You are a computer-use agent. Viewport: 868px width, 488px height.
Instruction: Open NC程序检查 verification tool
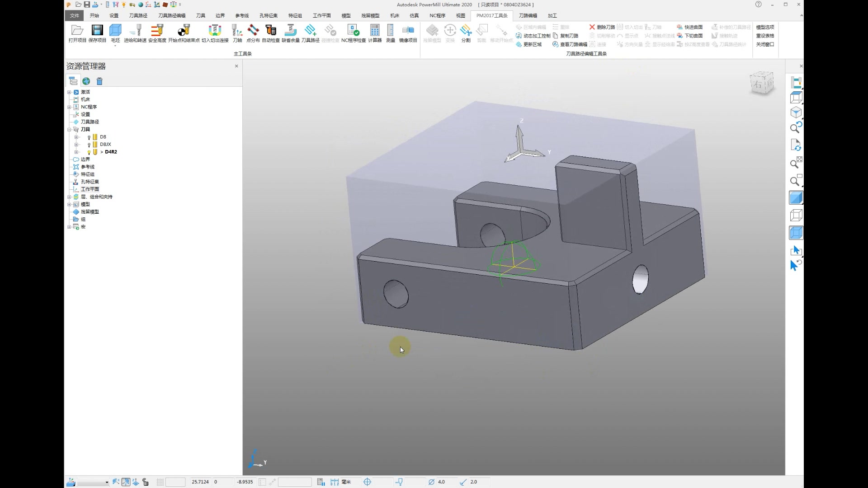(x=354, y=33)
